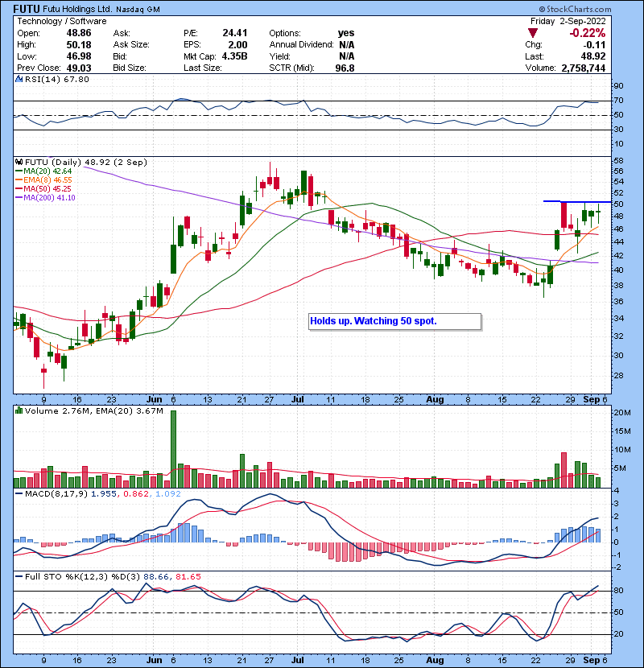Click the blue resistance line at 50
Image resolution: width=644 pixels, height=668 pixels.
(577, 201)
